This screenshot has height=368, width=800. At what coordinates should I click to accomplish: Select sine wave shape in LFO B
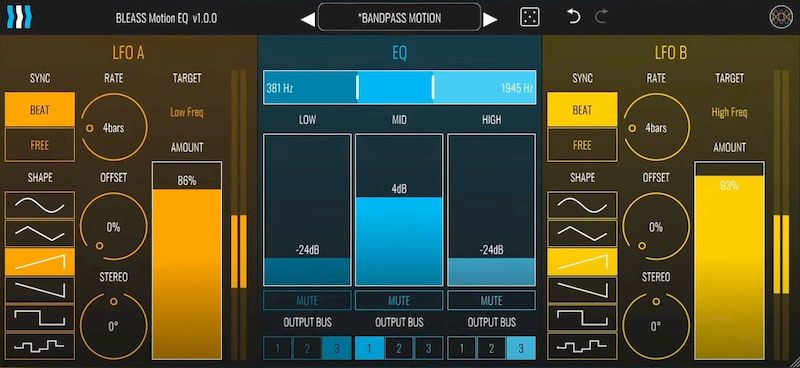coord(582,205)
